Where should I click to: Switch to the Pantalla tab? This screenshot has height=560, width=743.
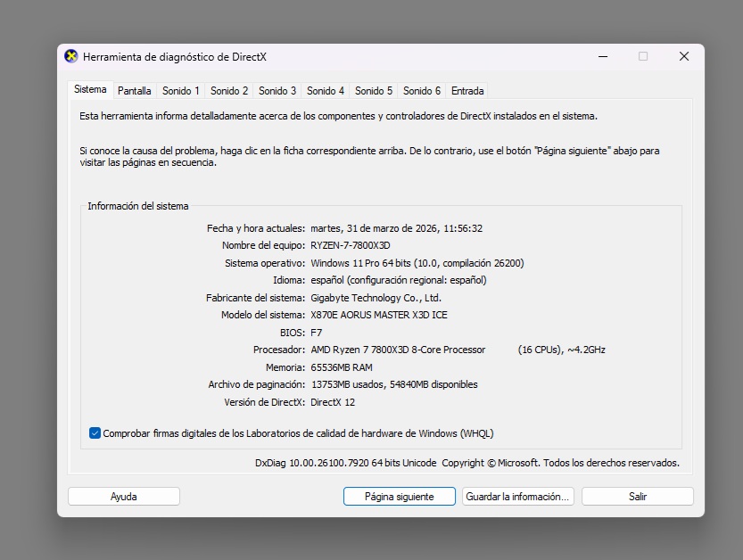click(134, 90)
